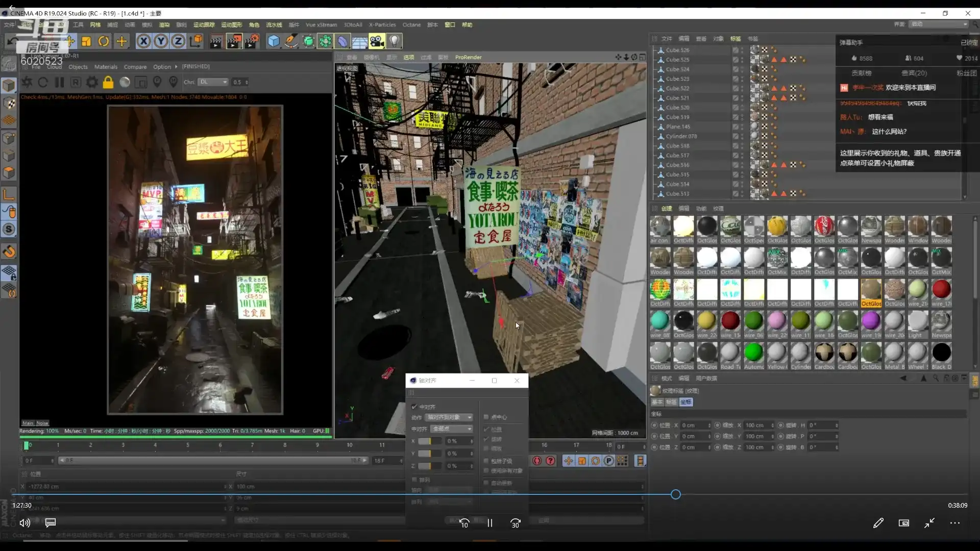
Task: Open the 全部点 dropdown in align dialog
Action: click(452, 429)
